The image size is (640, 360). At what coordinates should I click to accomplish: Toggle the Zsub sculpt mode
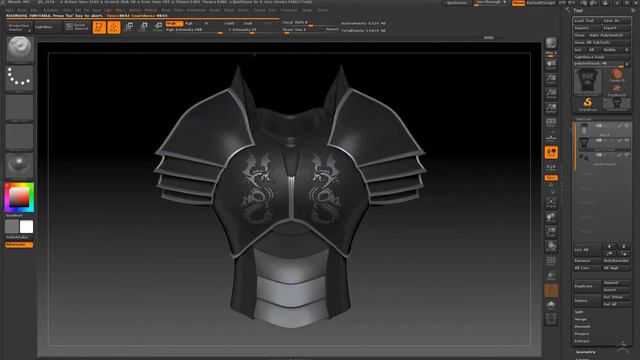click(x=248, y=23)
